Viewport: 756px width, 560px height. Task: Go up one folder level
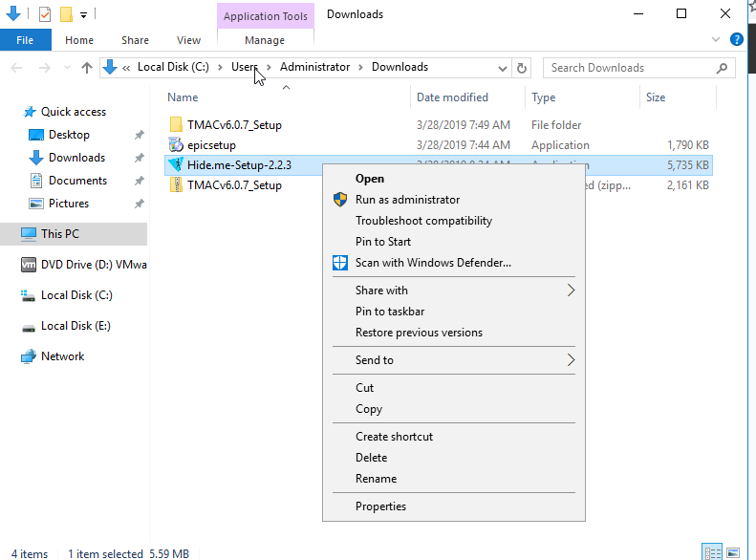coord(87,68)
